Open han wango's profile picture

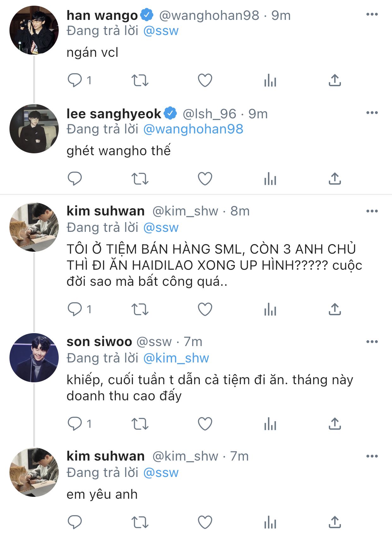34,30
